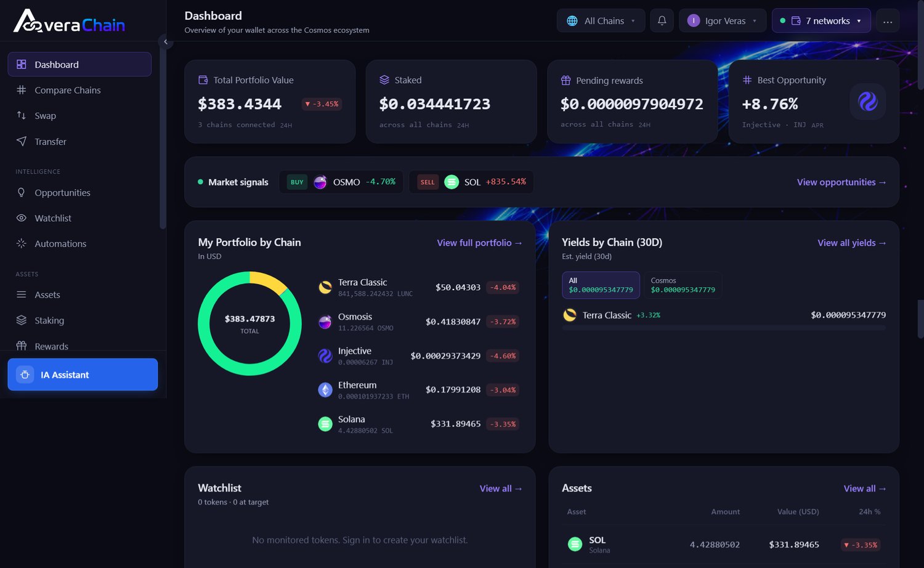
Task: Click the Pending rewards gift icon
Action: (x=565, y=81)
